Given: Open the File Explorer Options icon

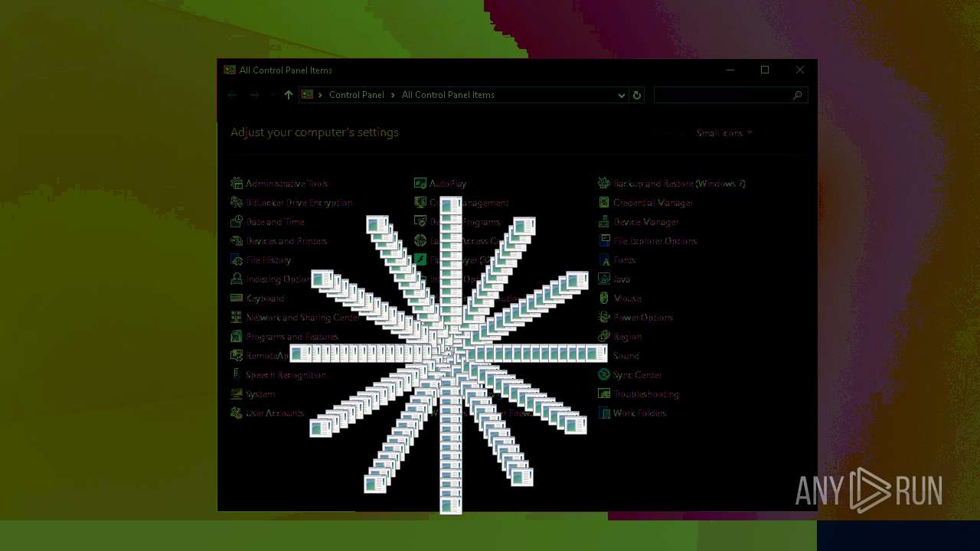Looking at the screenshot, I should (x=604, y=241).
